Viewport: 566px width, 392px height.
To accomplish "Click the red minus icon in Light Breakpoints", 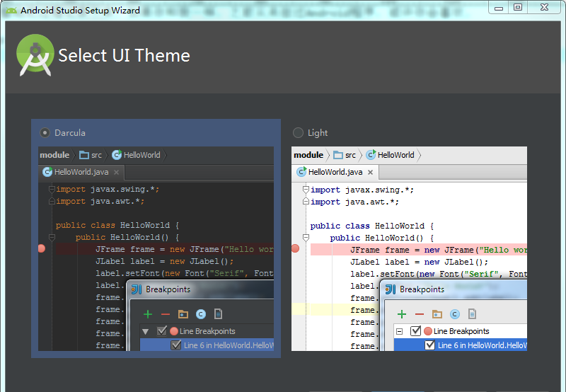I will click(419, 314).
